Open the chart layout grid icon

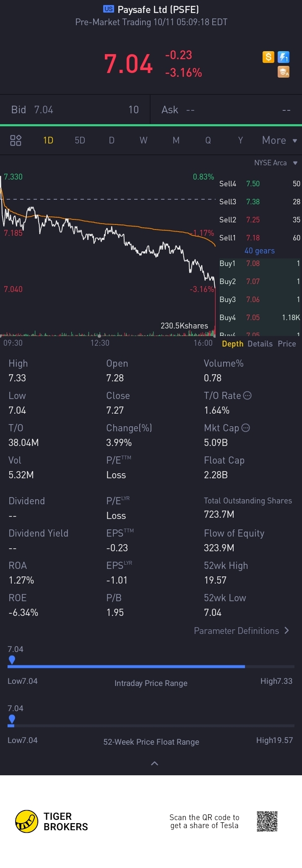tap(16, 140)
